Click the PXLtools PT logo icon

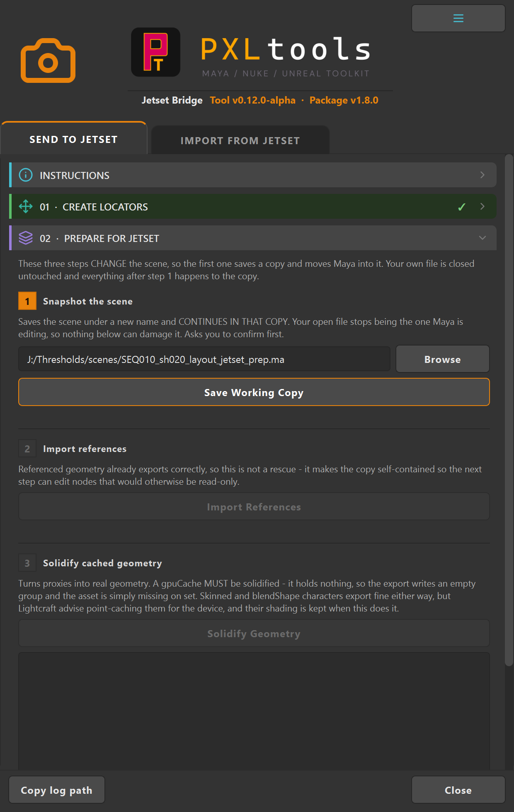155,52
